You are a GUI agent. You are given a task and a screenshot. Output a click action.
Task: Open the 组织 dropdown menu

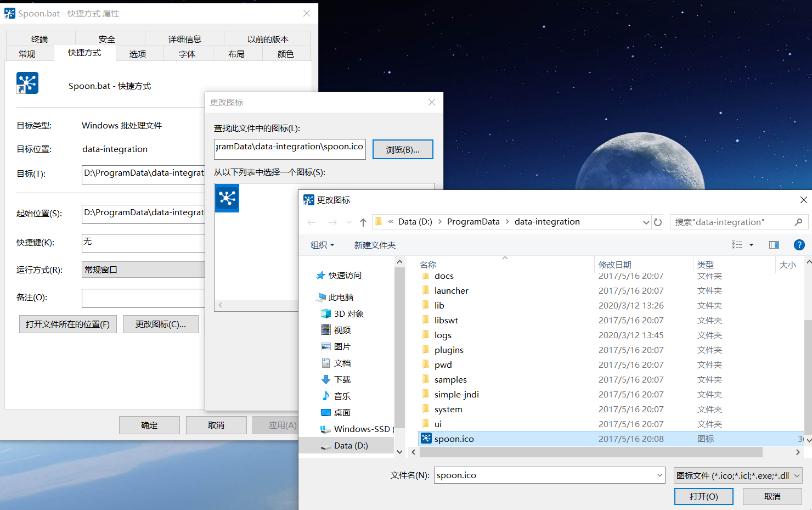click(x=323, y=245)
